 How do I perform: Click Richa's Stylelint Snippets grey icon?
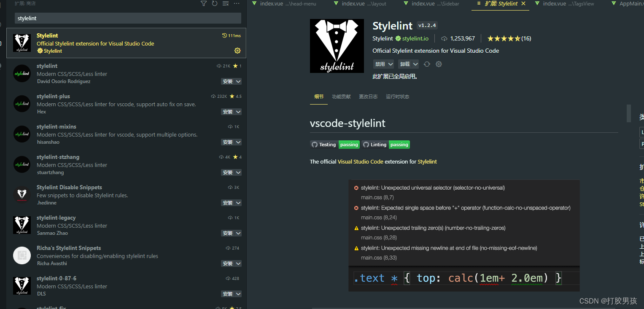pos(22,255)
